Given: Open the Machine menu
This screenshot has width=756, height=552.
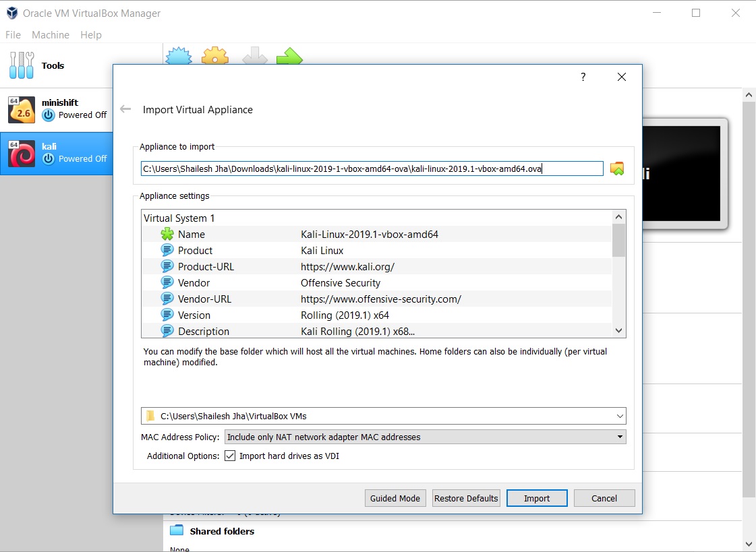Looking at the screenshot, I should click(51, 34).
